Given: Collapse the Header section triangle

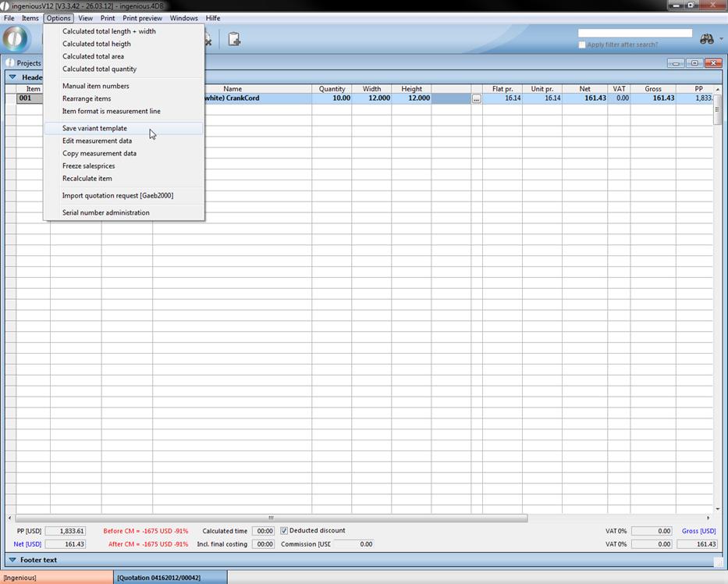Looking at the screenshot, I should pyautogui.click(x=12, y=77).
